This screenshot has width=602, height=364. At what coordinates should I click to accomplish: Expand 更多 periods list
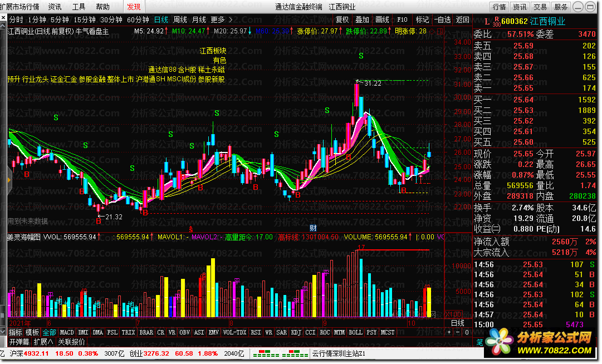pos(221,19)
